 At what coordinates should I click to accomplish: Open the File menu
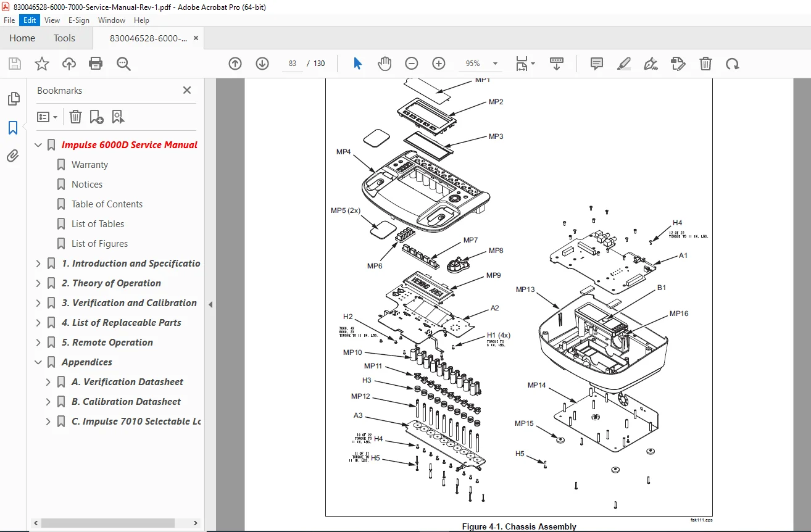pos(9,20)
